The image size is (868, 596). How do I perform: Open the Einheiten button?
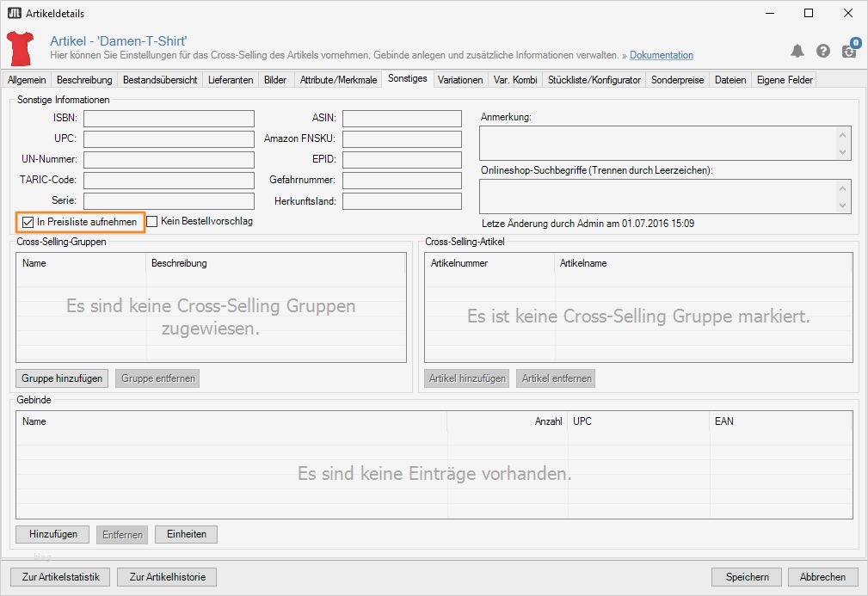187,535
